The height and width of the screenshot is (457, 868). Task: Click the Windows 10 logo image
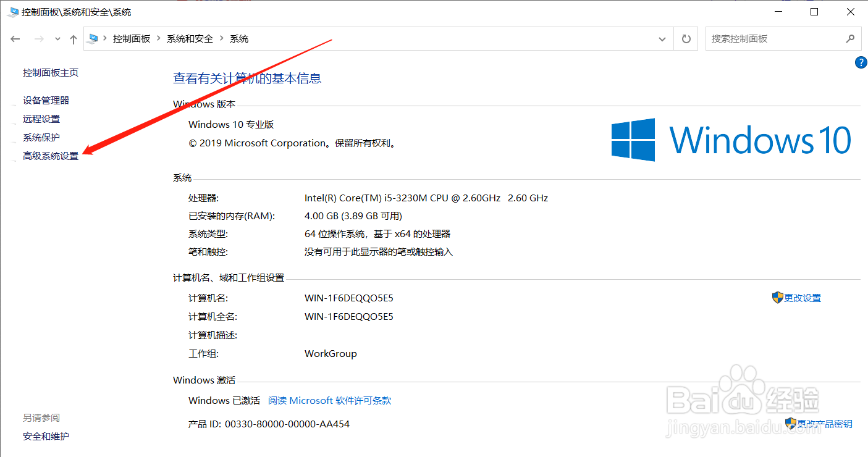pyautogui.click(x=731, y=140)
